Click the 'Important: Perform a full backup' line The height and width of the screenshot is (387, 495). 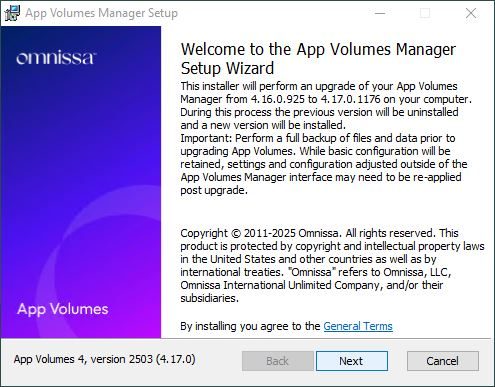318,138
